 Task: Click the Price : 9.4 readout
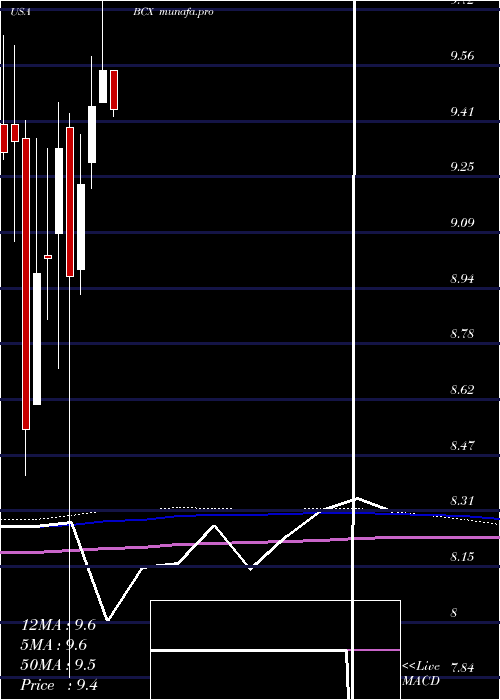pos(60,685)
